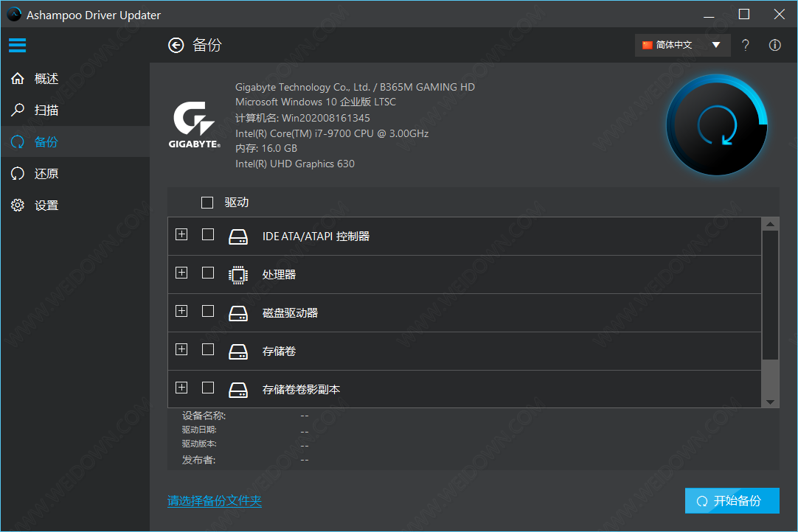Select the 处理器 row label

279,275
